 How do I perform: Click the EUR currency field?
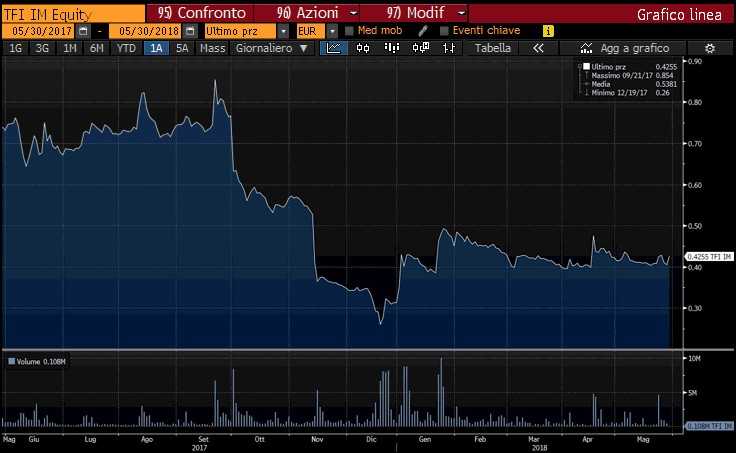click(310, 31)
